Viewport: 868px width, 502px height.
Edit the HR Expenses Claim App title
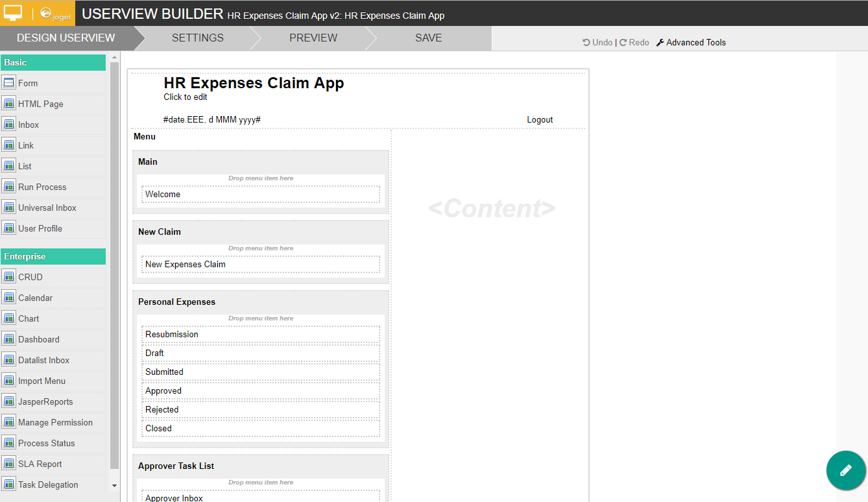pos(254,83)
